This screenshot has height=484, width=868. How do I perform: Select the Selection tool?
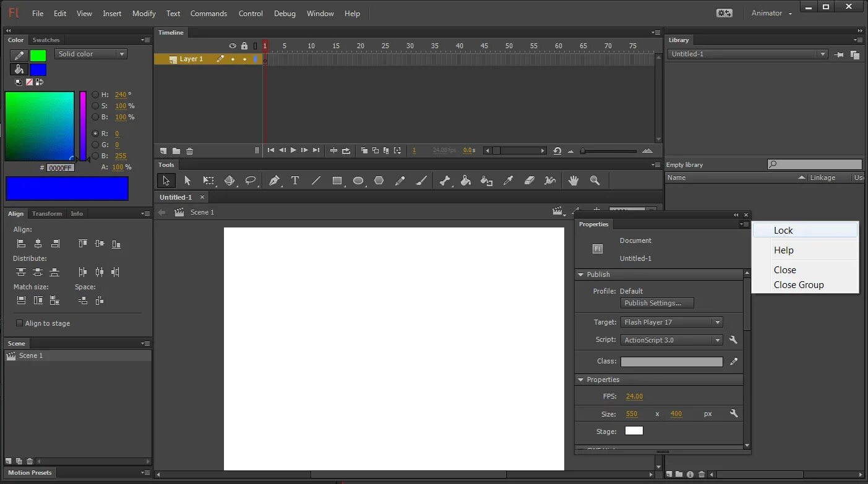point(165,180)
